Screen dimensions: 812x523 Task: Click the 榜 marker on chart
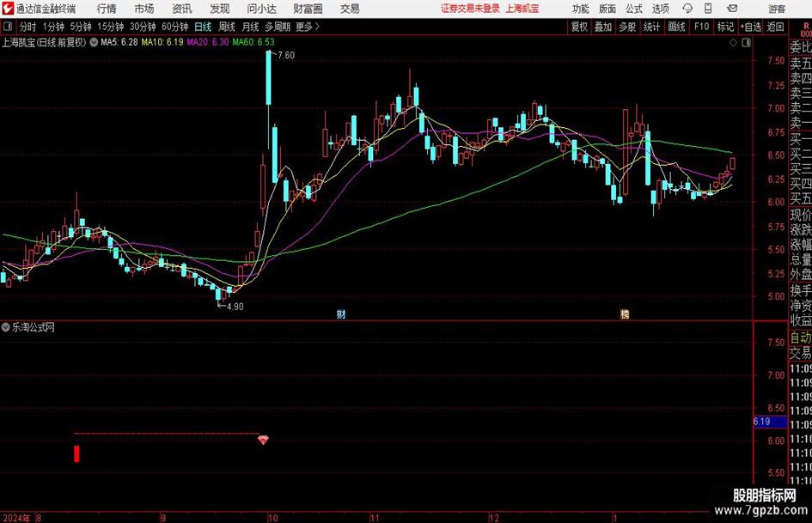point(625,314)
